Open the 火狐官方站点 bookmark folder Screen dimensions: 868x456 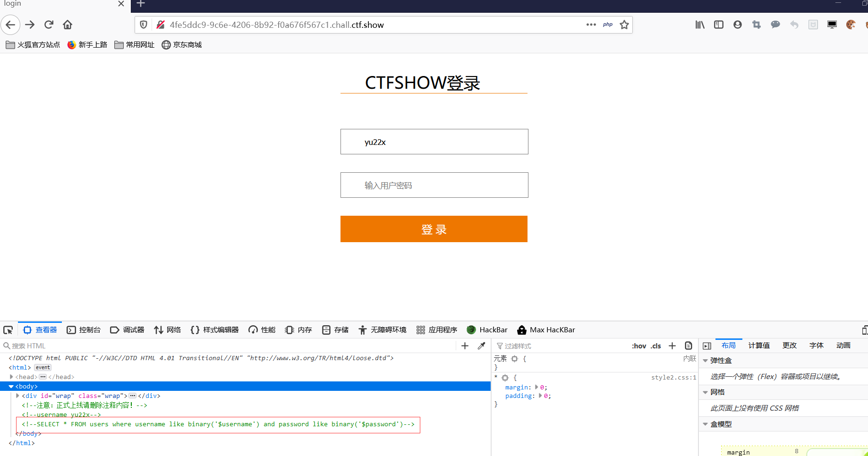tap(33, 45)
